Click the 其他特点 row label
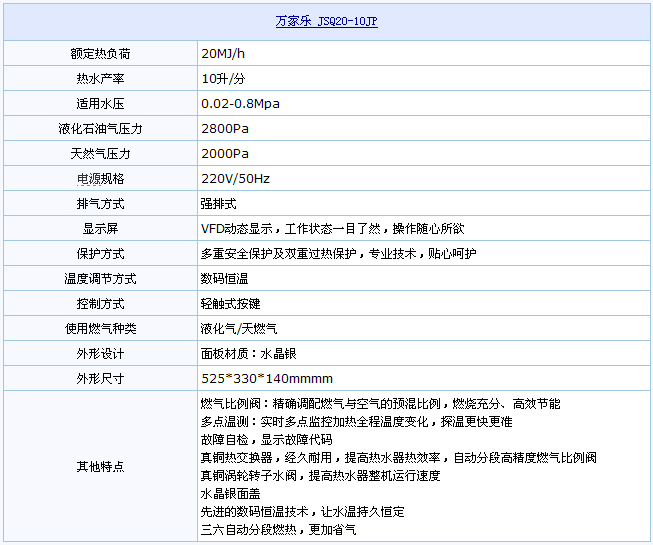Image resolution: width=653 pixels, height=545 pixels. coord(100,466)
